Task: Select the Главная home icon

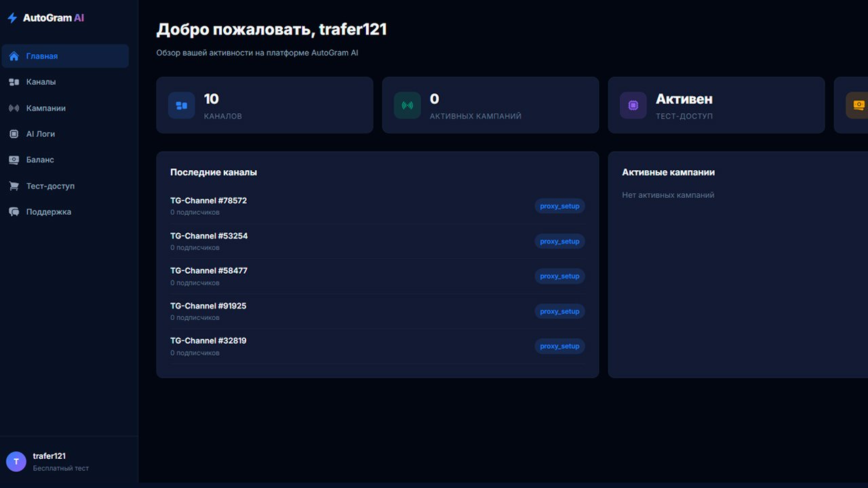Action: pyautogui.click(x=14, y=56)
